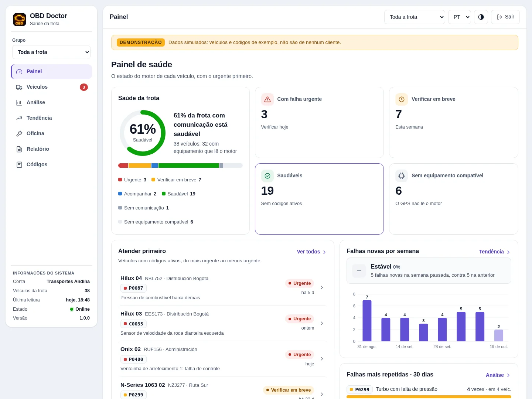Click the green Saudável segment of fleet bar
The height and width of the screenshot is (399, 532).
coord(188,166)
